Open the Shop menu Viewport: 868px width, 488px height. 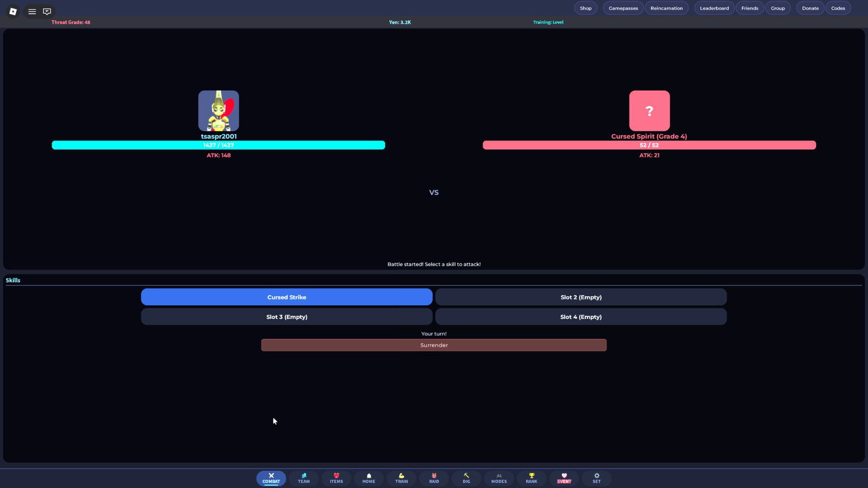tap(585, 8)
